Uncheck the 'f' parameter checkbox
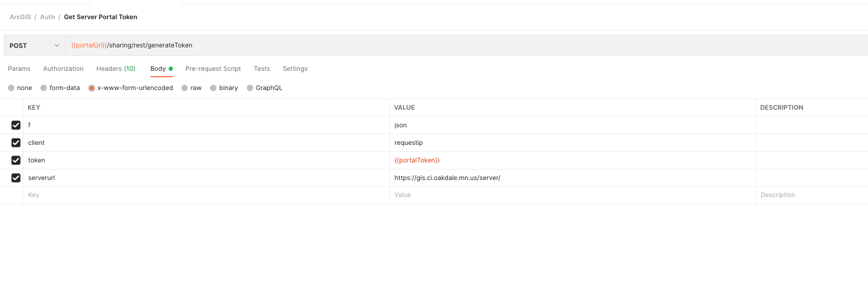This screenshot has width=868, height=294. coord(16,125)
